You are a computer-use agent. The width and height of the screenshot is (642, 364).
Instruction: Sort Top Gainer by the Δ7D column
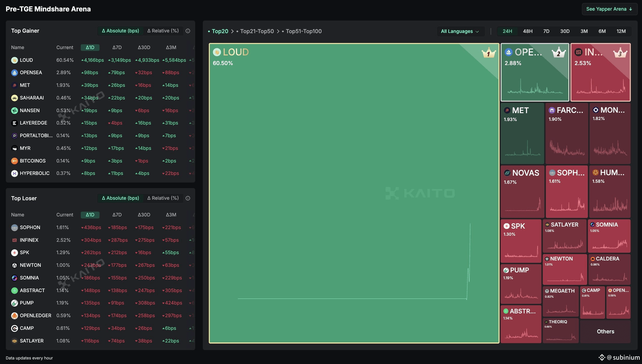117,48
